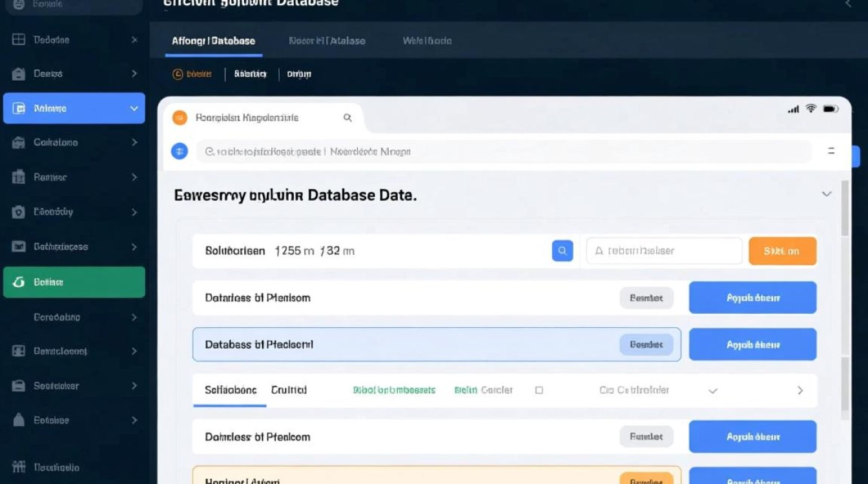Click the blue round icon left of address bar
Screen dimensions: 868x484
coord(179,152)
